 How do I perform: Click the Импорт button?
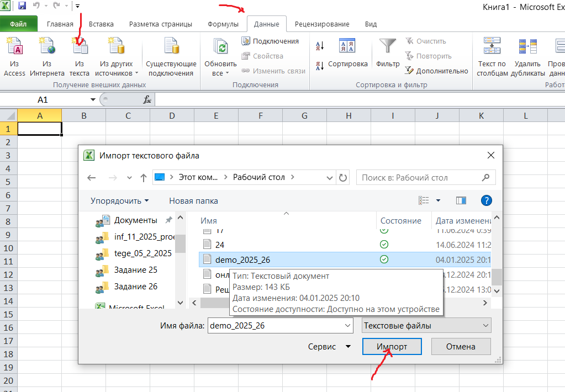tap(392, 346)
